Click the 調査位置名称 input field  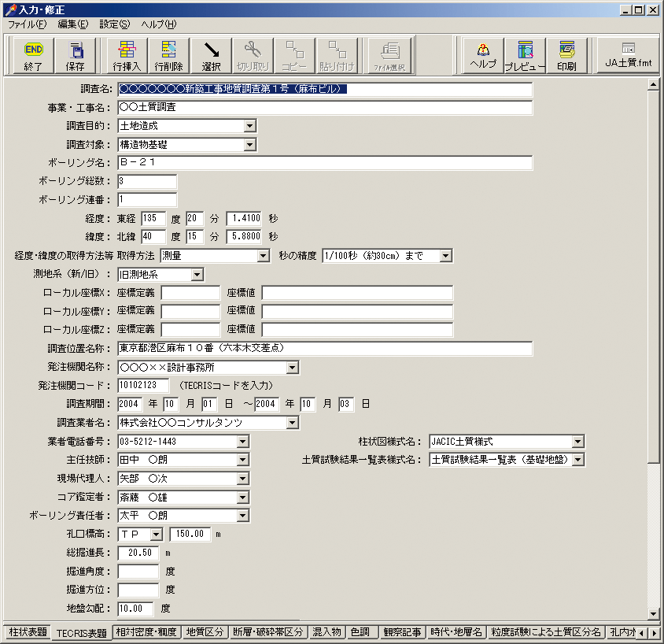coord(325,348)
